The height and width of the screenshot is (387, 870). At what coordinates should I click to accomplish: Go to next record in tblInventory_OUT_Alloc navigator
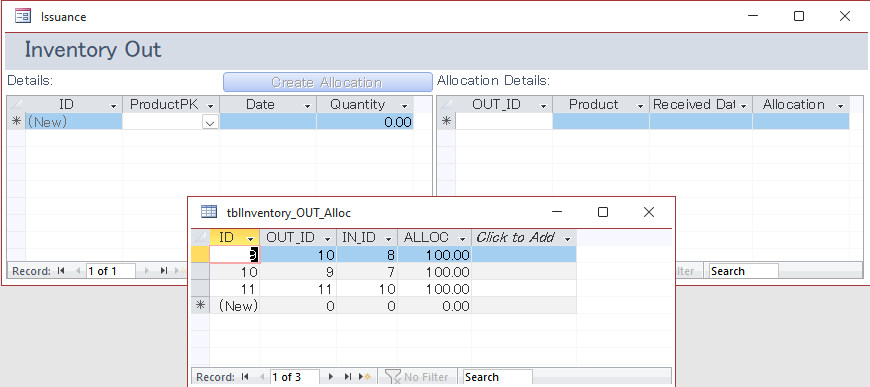click(331, 377)
